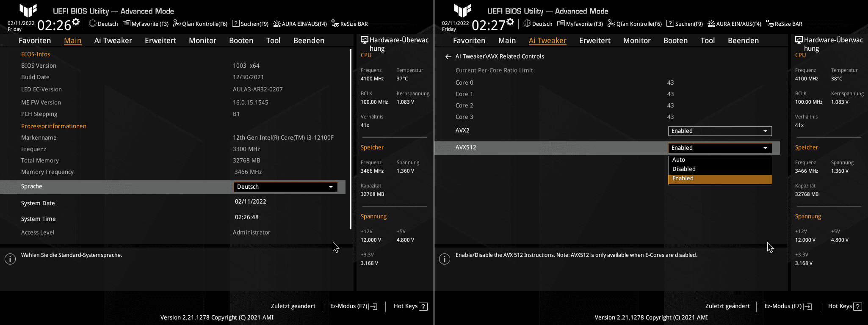The width and height of the screenshot is (868, 325).
Task: Click Zuletzt geändert in left window
Action: click(293, 306)
